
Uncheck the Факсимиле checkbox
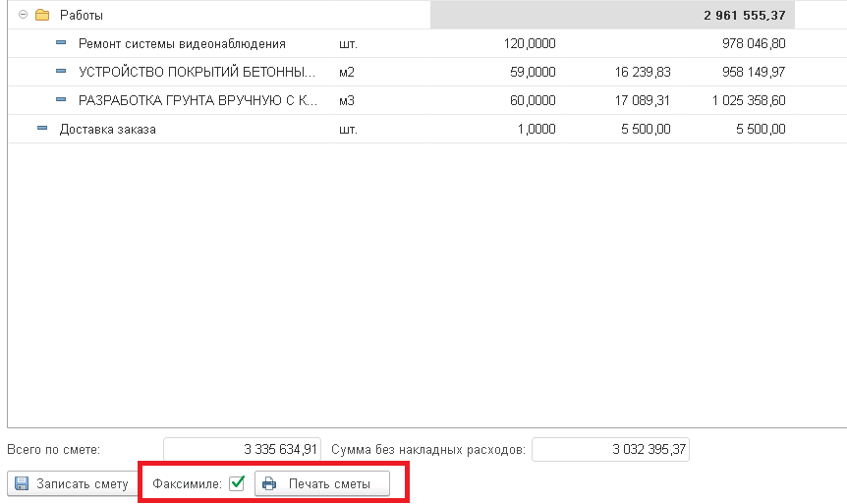[x=236, y=482]
